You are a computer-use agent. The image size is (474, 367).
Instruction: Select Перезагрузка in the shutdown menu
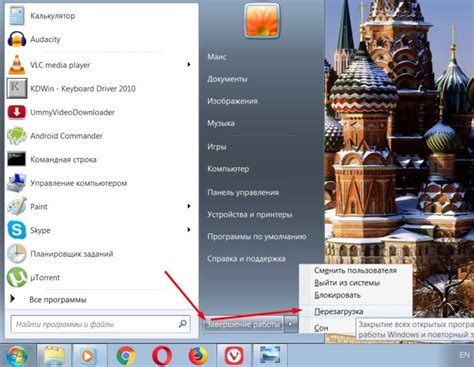339,312
